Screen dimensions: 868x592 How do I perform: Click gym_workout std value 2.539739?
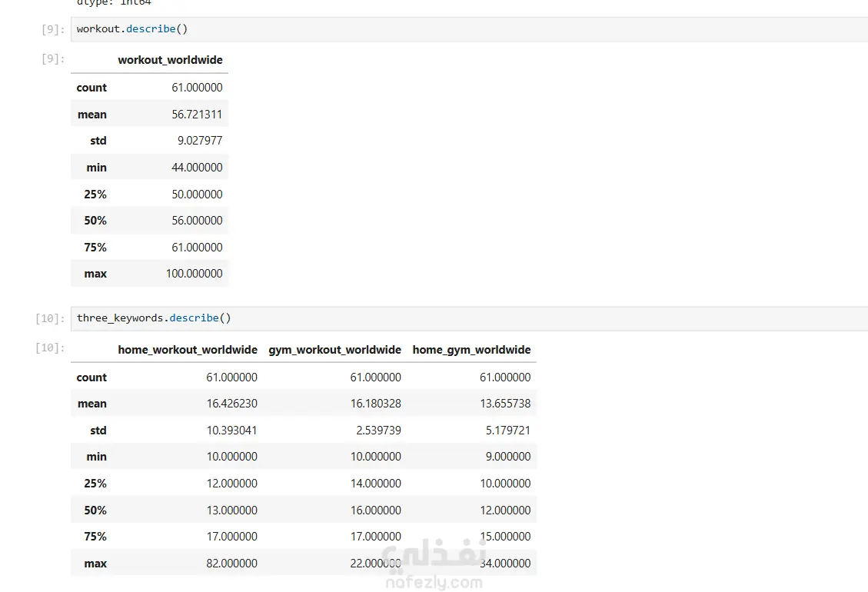point(378,431)
